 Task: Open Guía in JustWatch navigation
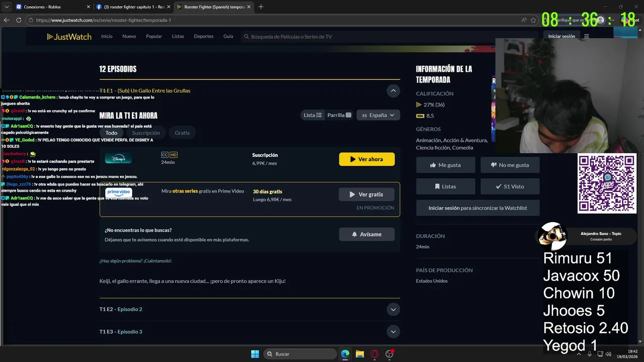click(x=228, y=36)
